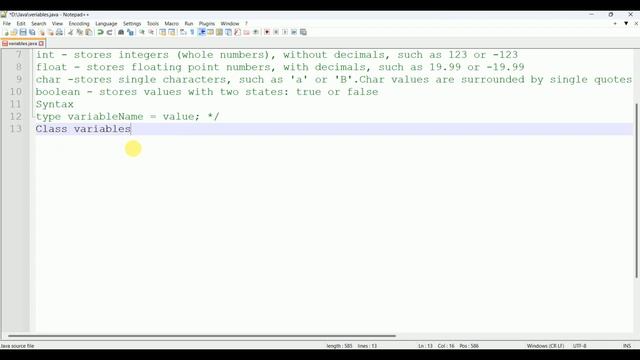Viewport: 640px width, 360px height.
Task: Open the View menu
Action: click(x=57, y=24)
